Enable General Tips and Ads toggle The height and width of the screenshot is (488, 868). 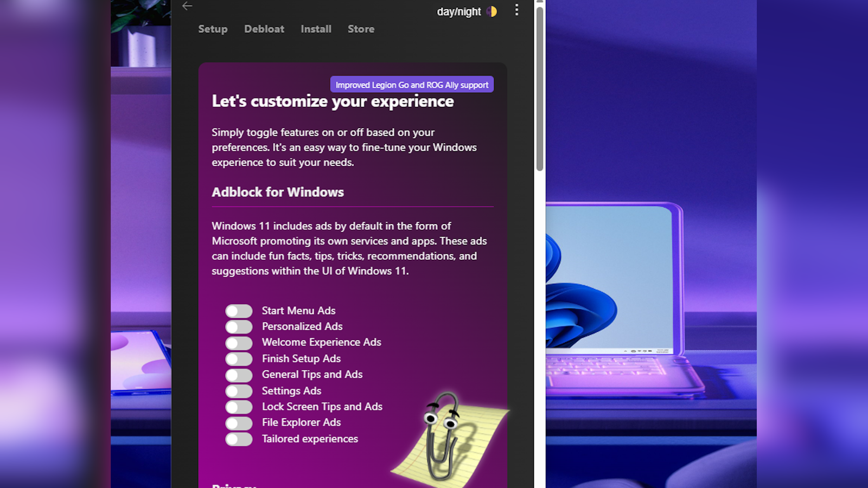pyautogui.click(x=239, y=375)
